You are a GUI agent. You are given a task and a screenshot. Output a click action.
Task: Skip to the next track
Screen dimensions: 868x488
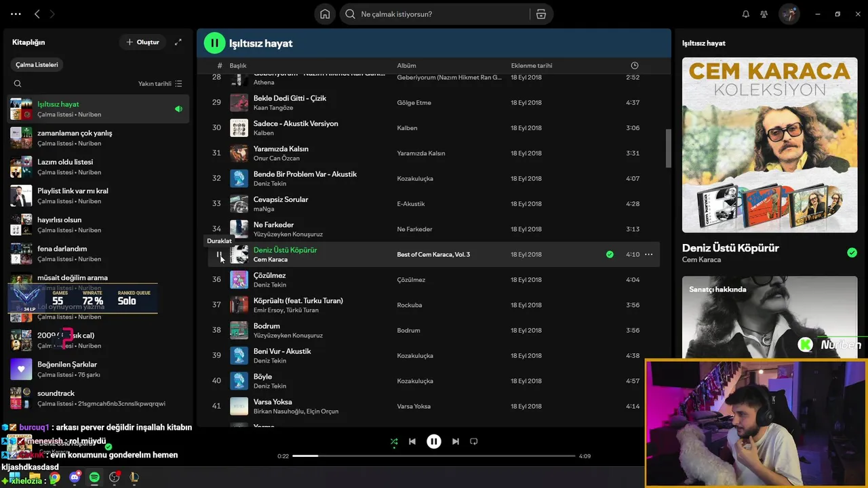[x=456, y=441]
